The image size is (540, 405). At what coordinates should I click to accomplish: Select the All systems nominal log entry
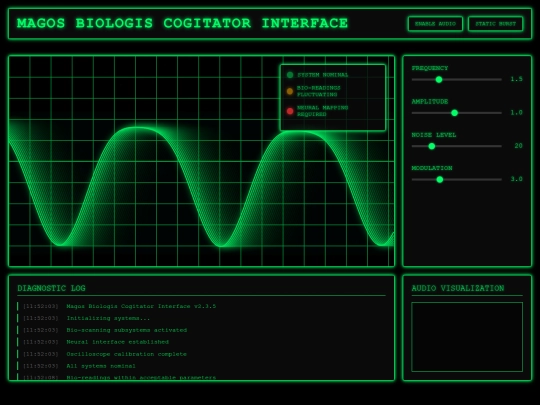[201, 366]
